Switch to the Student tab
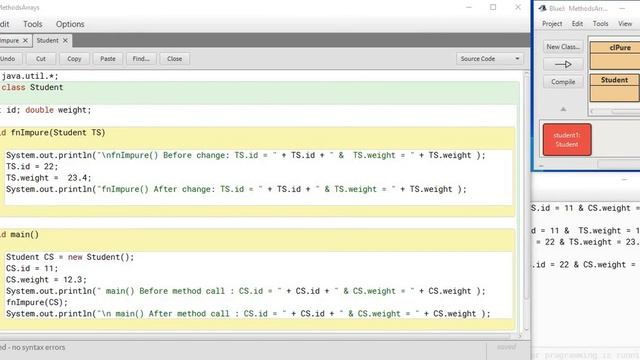This screenshot has height=360, width=640. [47, 40]
